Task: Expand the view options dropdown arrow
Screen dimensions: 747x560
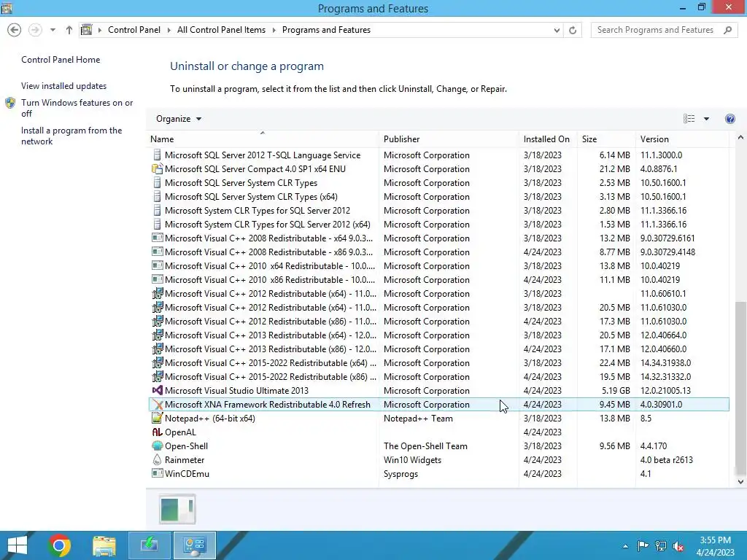Action: point(706,119)
